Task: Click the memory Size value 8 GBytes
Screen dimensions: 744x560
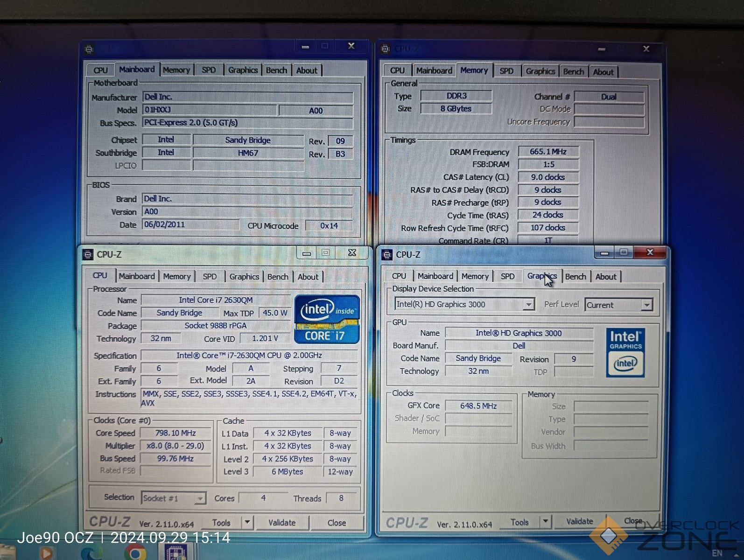Action: 456,109
